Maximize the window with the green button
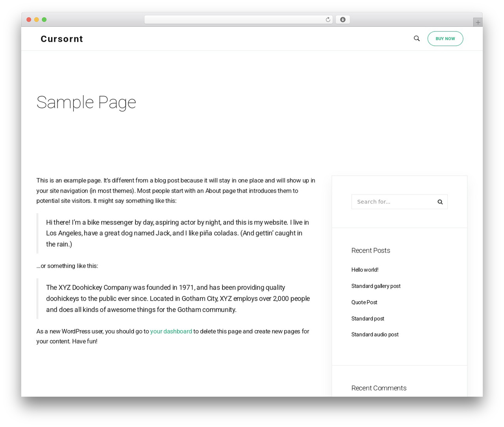Viewport: 504px width, 427px height. [x=44, y=20]
